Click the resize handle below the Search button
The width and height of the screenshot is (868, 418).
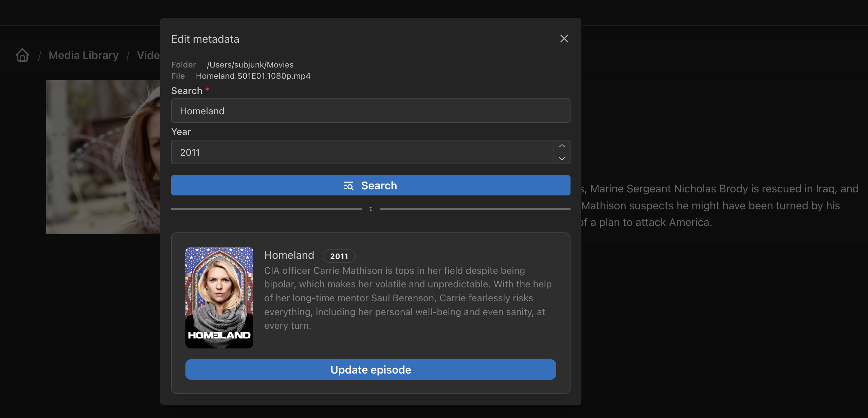tap(370, 209)
